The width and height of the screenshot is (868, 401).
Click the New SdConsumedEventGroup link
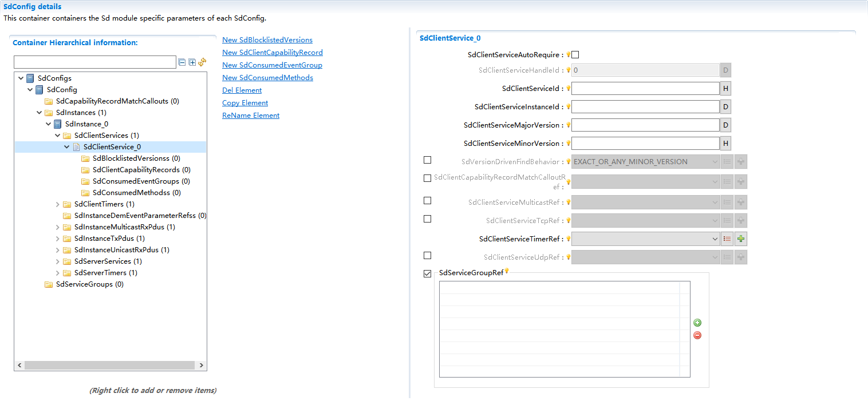[272, 65]
